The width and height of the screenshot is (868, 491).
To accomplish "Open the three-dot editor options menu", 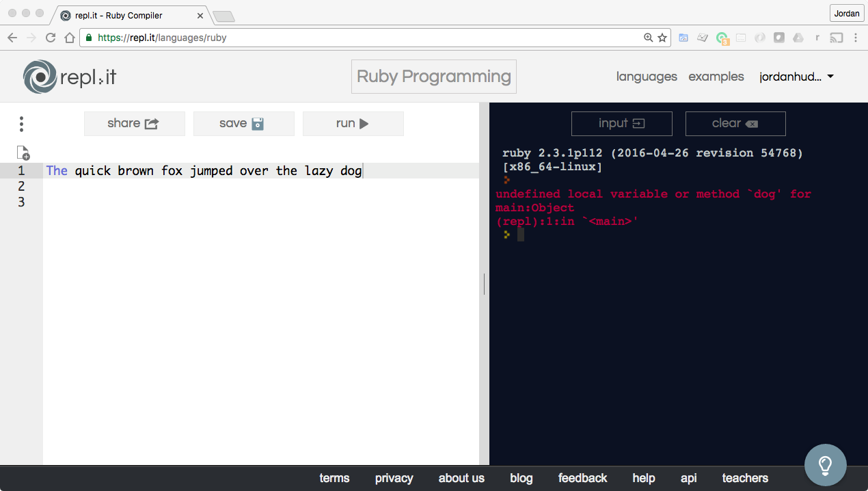I will [x=22, y=124].
